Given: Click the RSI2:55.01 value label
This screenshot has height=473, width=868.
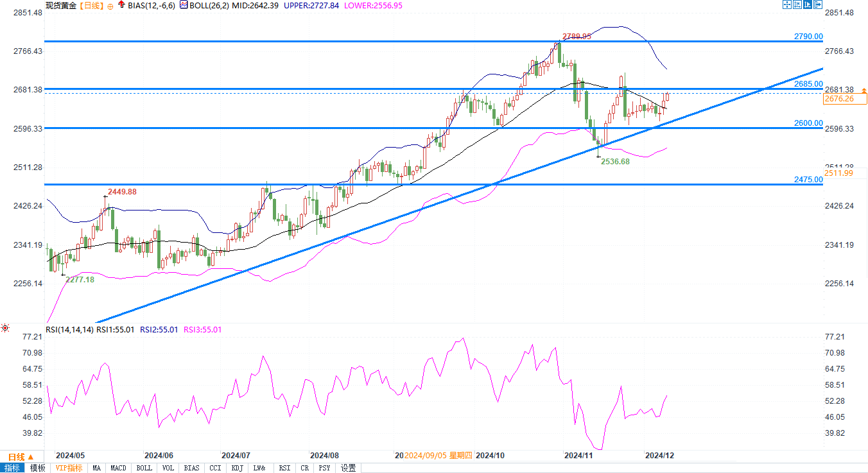Looking at the screenshot, I should tap(159, 329).
